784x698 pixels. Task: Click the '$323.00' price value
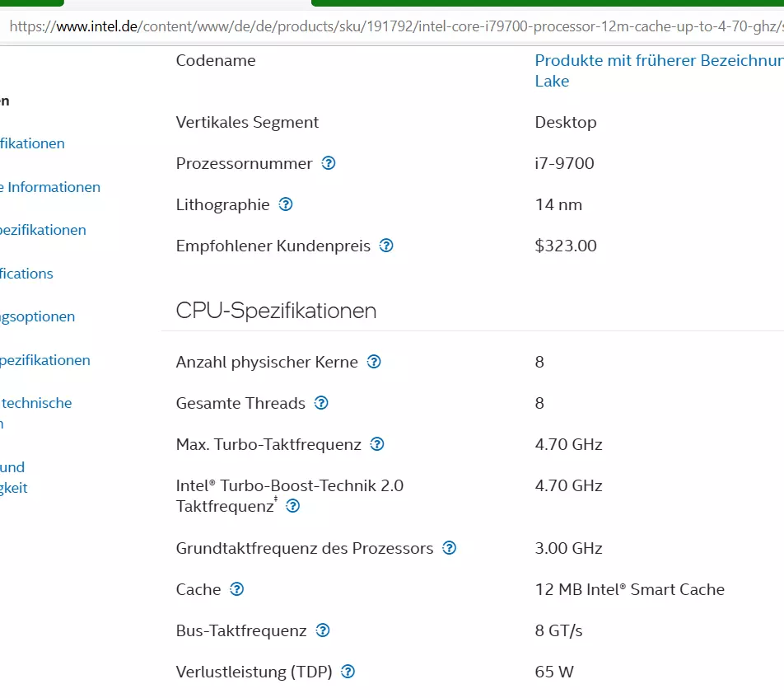(x=566, y=246)
